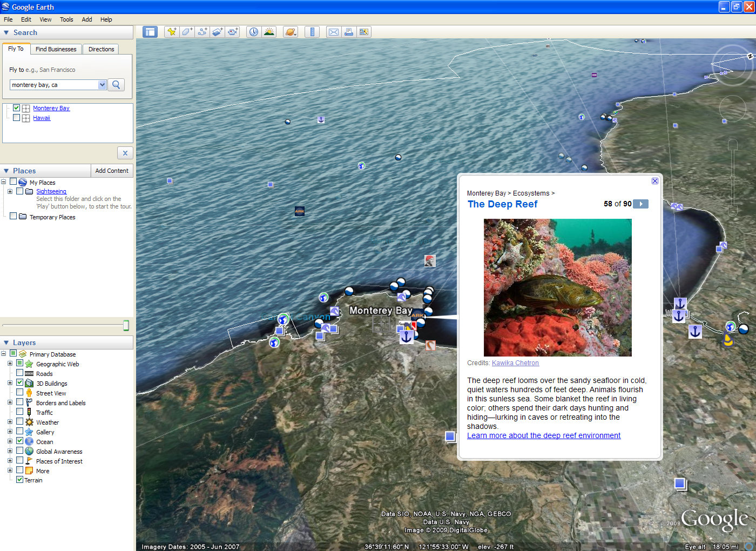This screenshot has height=551, width=756.
Task: Click the Add Content button
Action: coord(112,171)
